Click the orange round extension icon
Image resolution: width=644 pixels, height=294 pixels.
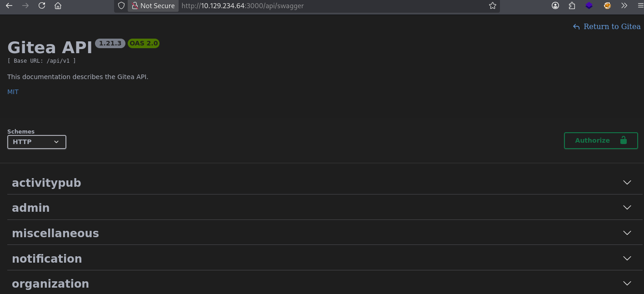607,6
